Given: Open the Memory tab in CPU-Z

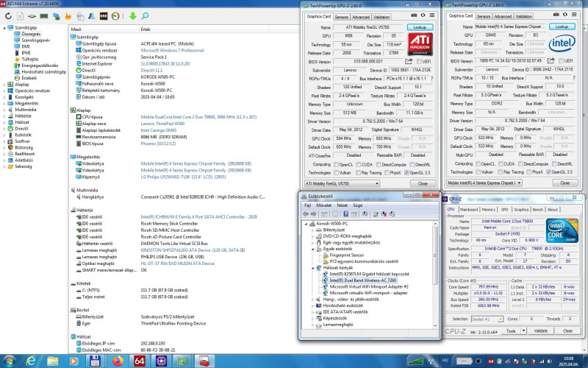Looking at the screenshot, I should click(488, 210).
